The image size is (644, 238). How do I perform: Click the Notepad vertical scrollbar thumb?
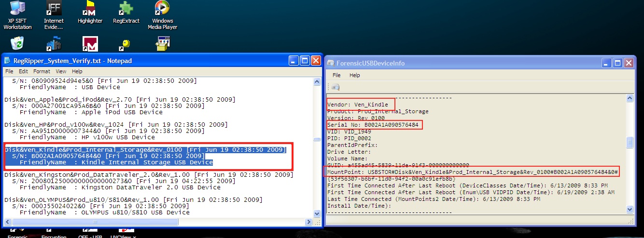(317, 140)
